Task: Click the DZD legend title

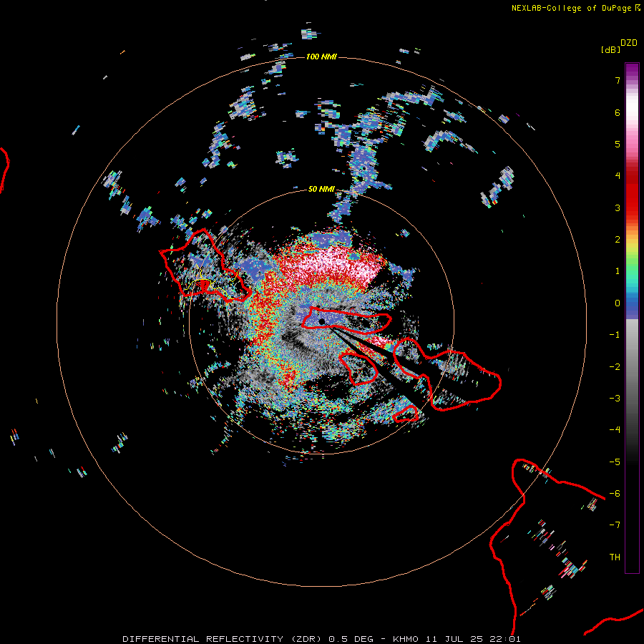Action: [629, 43]
